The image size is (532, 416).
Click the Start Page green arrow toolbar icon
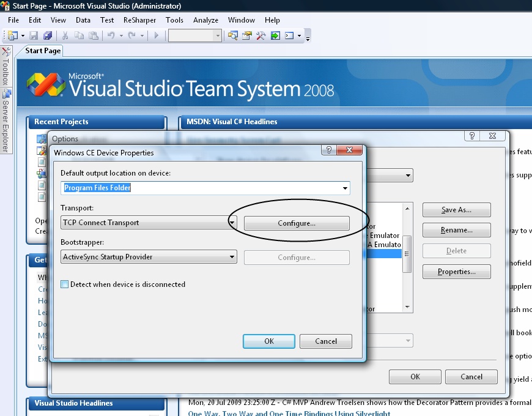[x=275, y=35]
